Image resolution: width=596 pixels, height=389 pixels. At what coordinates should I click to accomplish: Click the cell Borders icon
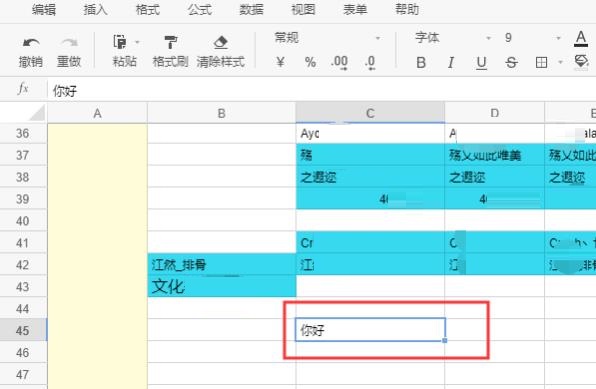coord(541,62)
